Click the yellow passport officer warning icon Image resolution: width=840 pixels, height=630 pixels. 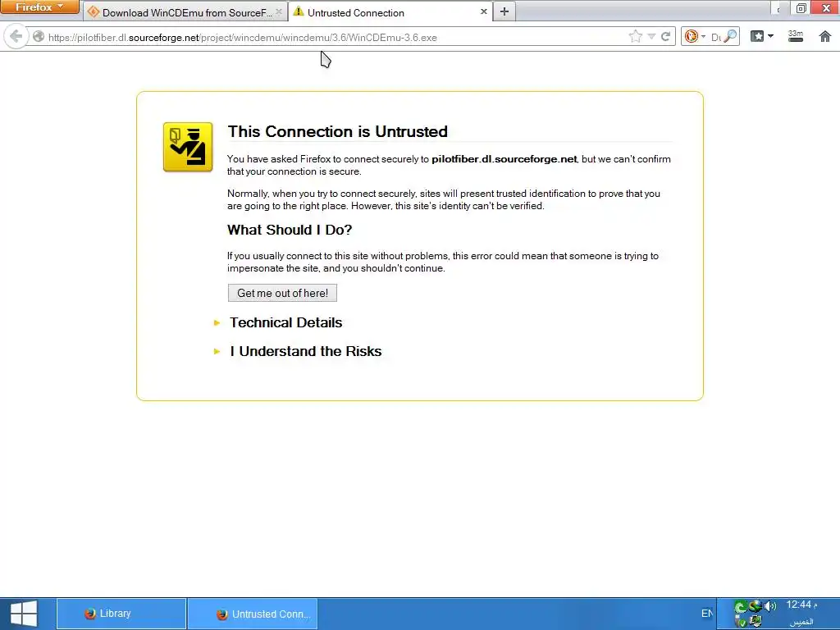pyautogui.click(x=188, y=147)
